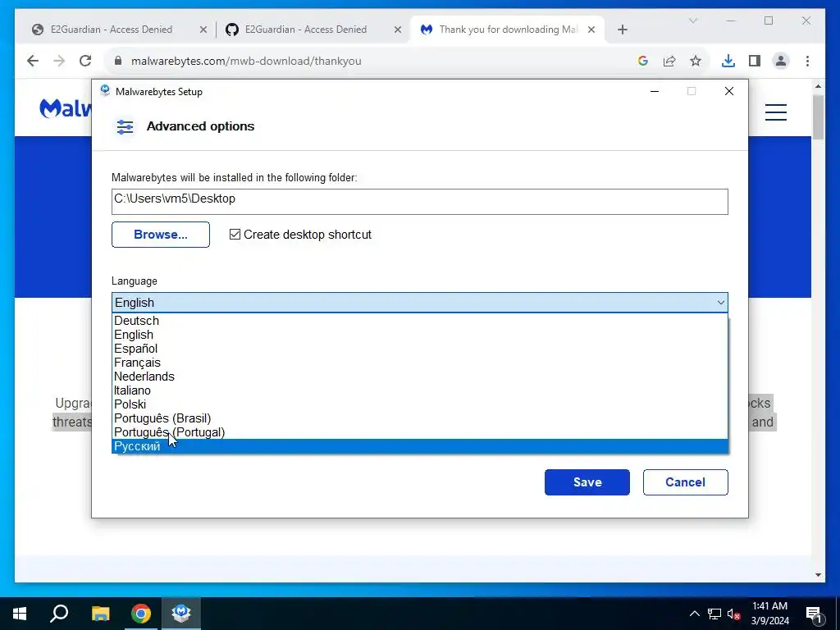Viewport: 840px width, 630px height.
Task: Click the Malwarebytes website logo
Action: coord(66,109)
